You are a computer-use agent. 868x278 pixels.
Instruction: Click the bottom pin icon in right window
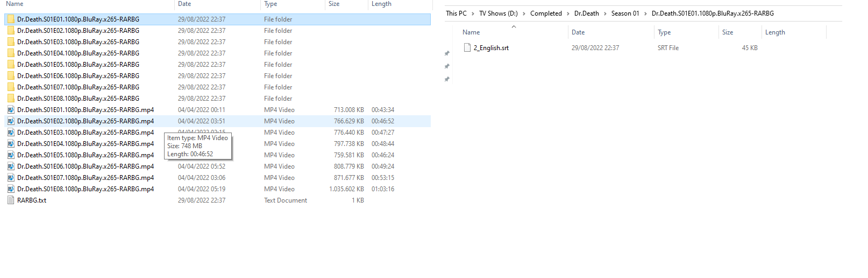coord(446,79)
